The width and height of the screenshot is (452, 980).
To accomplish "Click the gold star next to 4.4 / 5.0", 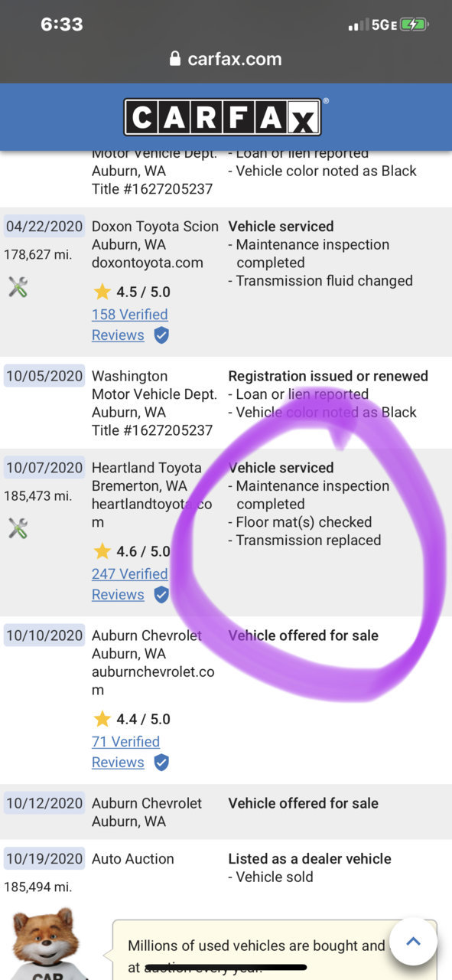I will pyautogui.click(x=102, y=719).
